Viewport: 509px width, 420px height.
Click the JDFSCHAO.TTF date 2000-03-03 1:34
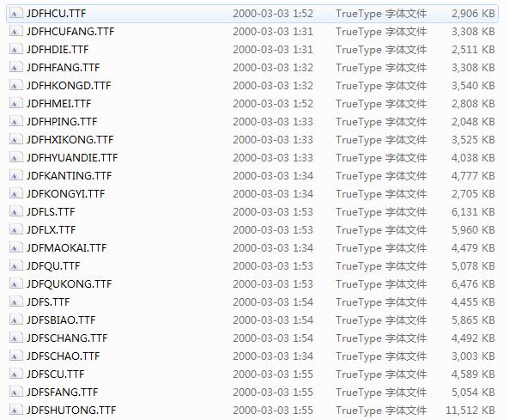(273, 356)
